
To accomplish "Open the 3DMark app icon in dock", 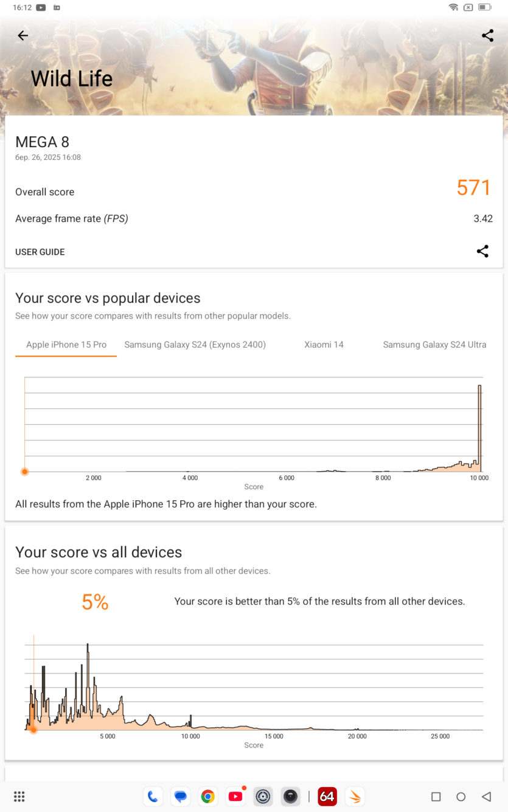I will coord(355,796).
